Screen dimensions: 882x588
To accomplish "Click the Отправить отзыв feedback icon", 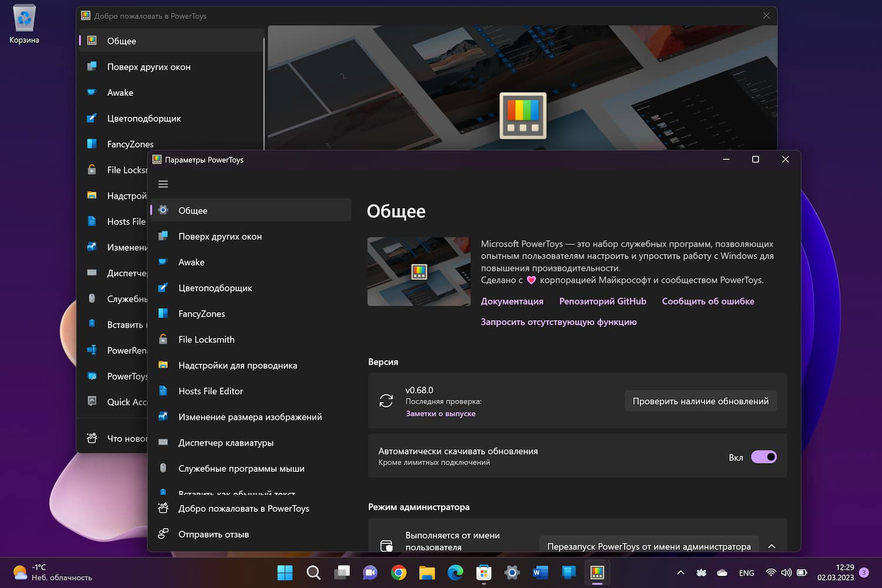I will coord(163,534).
